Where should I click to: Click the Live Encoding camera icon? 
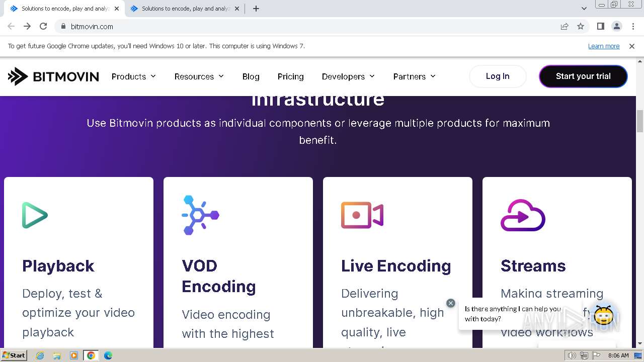(362, 215)
